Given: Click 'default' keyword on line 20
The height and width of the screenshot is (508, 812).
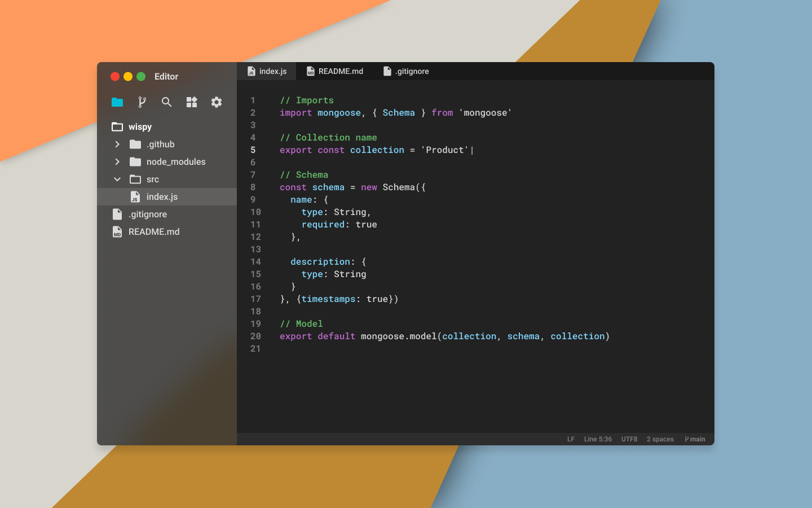Looking at the screenshot, I should click(337, 336).
